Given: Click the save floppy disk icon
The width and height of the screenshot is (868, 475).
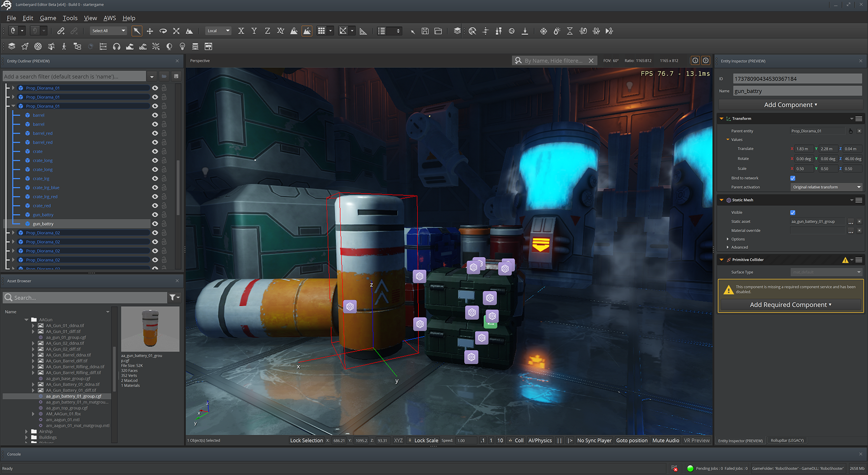Looking at the screenshot, I should coord(425,31).
